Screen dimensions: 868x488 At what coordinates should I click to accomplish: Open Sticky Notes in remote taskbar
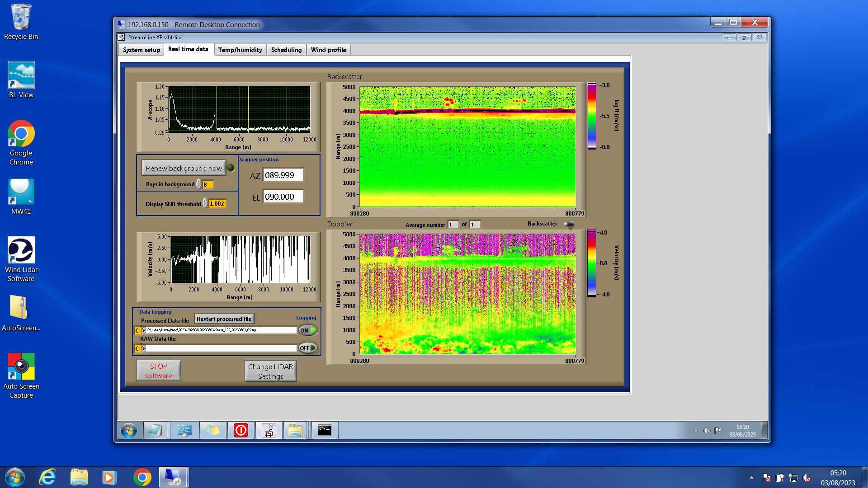213,430
